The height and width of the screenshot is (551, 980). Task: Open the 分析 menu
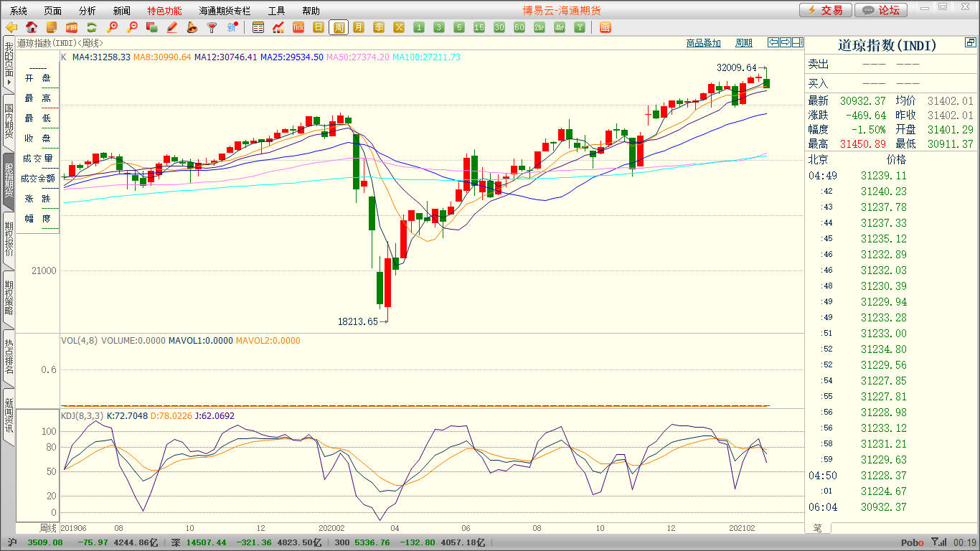click(x=88, y=11)
